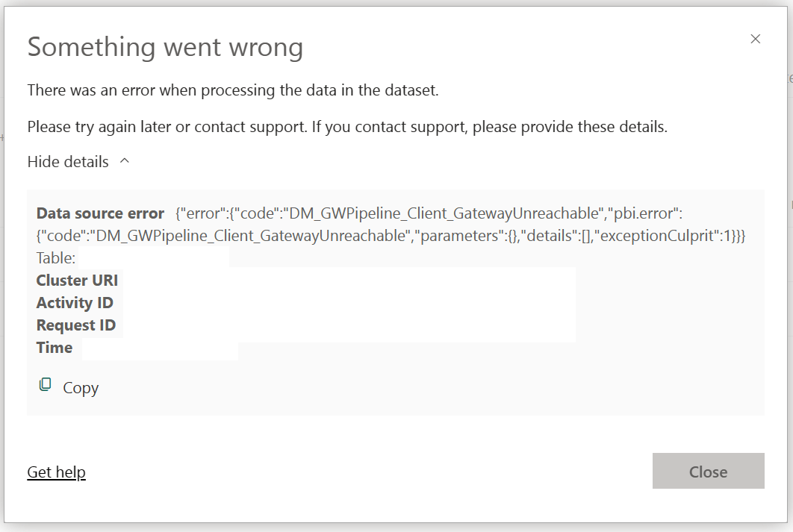Click the Request ID field label
The height and width of the screenshot is (532, 793).
(x=76, y=325)
